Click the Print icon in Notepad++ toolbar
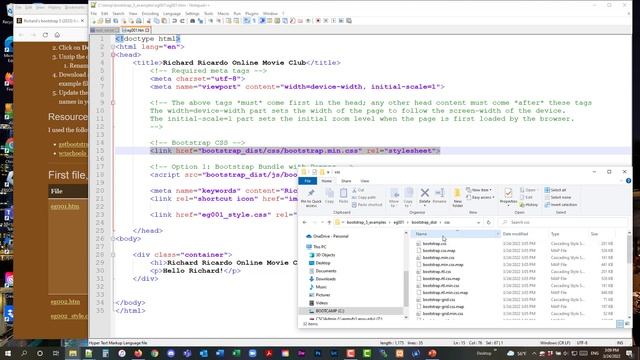Viewport: 640px width, 360px height. [x=139, y=21]
